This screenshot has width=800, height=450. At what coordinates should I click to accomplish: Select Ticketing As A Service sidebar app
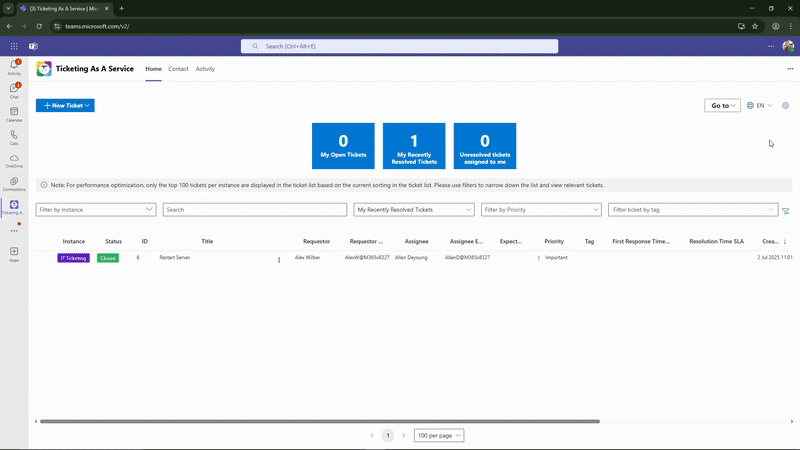14,207
